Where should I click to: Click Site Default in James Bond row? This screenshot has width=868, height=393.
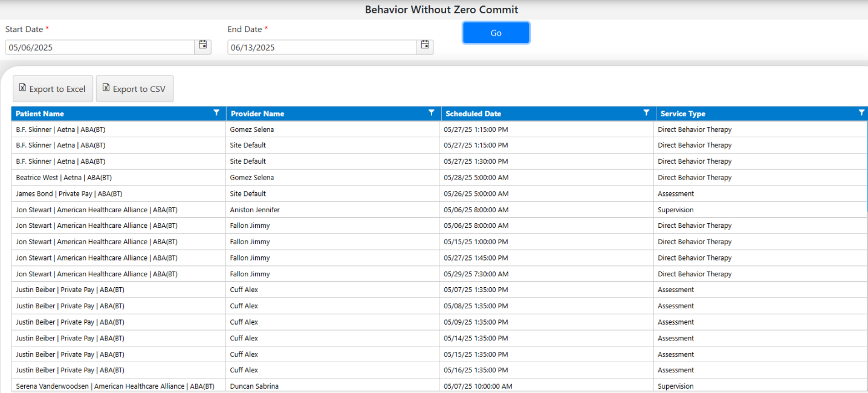point(248,193)
